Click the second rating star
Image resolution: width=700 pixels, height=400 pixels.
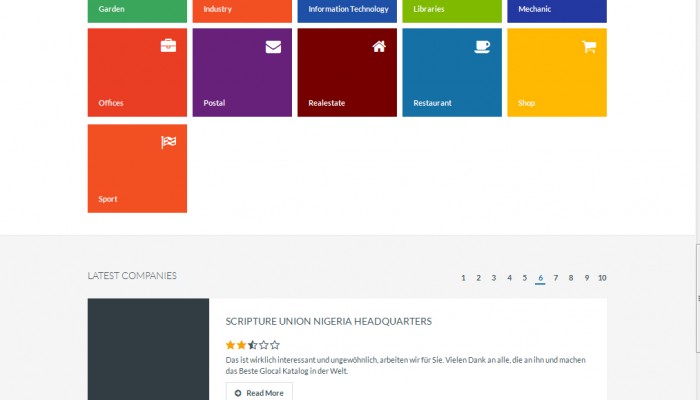(242, 345)
